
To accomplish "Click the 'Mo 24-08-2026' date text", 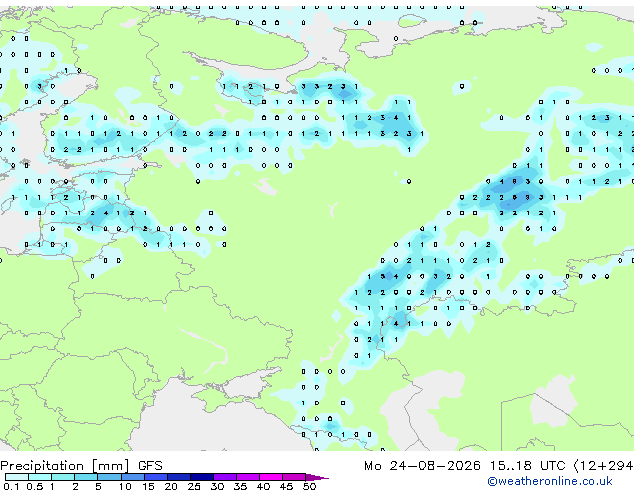I will (x=422, y=466).
